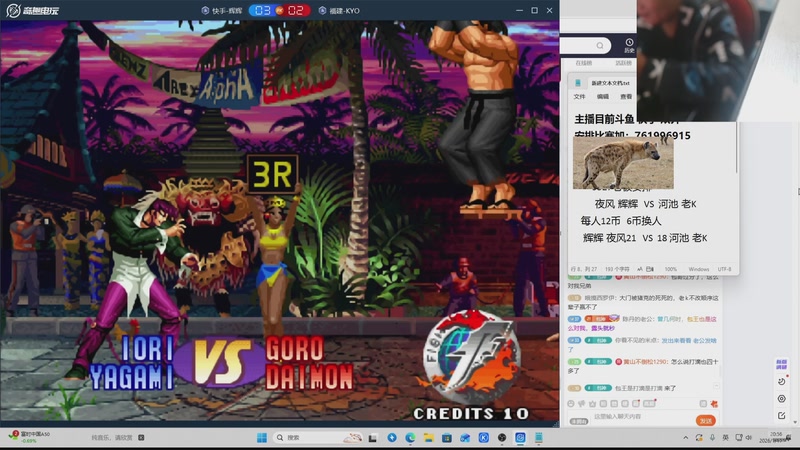Click the microphone icon in system tray
Viewport: 800px width, 450px height.
coord(712,438)
